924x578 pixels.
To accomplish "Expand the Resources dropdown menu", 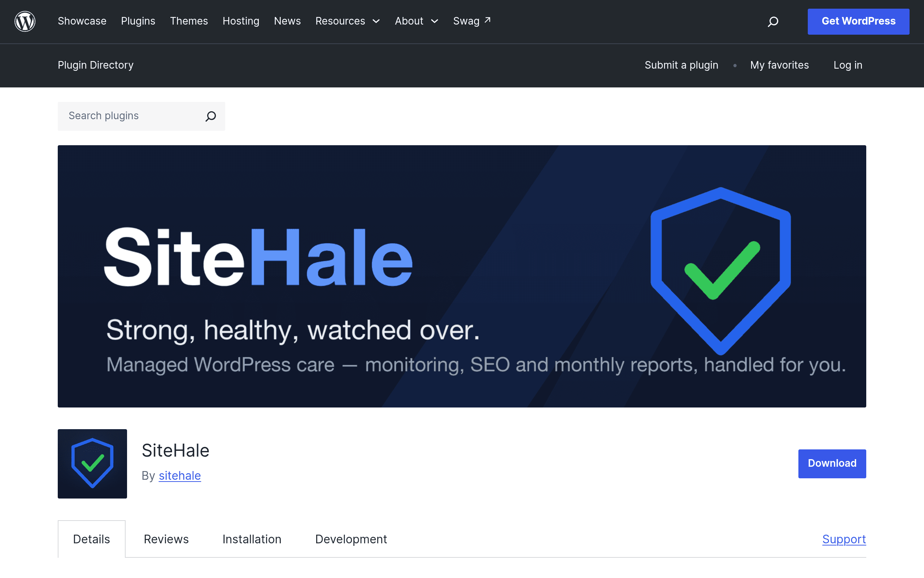I will (x=348, y=21).
